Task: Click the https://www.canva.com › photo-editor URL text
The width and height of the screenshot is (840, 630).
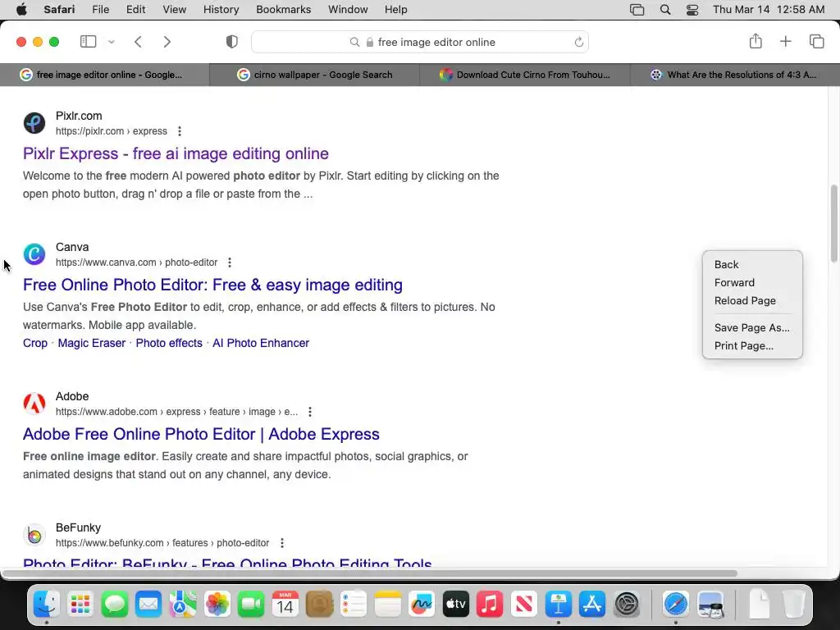Action: [137, 262]
